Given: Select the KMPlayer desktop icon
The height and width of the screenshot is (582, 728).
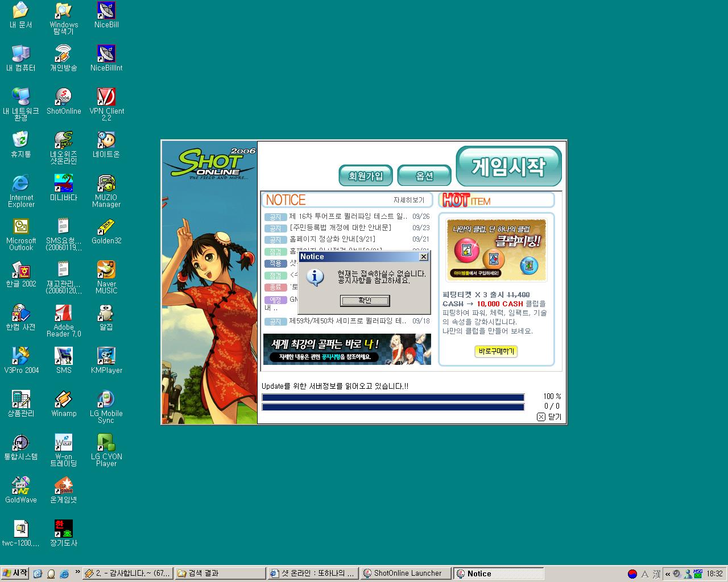Looking at the screenshot, I should coord(106,361).
